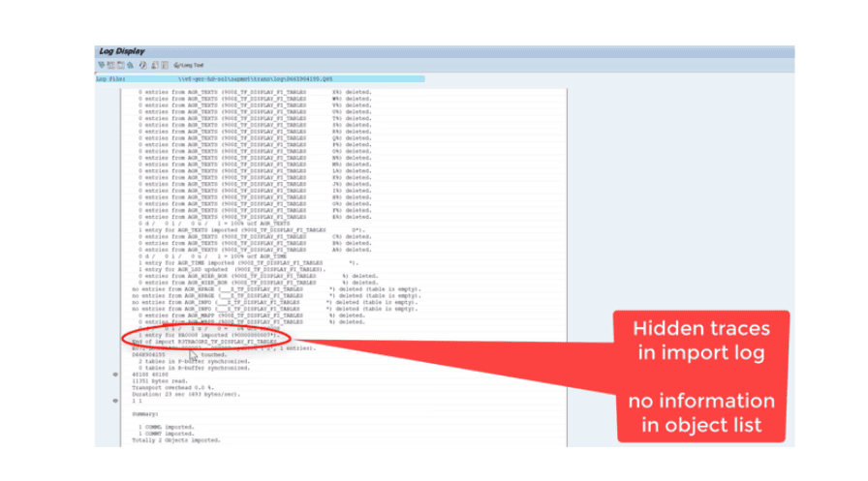This screenshot has width=868, height=481.
Task: Click the '1 COMML imported.' line
Action: point(166,428)
